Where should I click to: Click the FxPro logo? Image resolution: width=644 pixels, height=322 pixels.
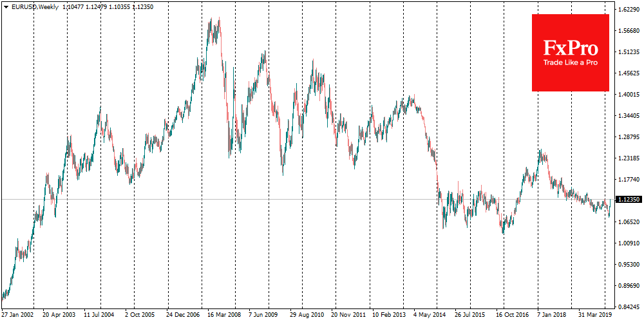click(570, 48)
